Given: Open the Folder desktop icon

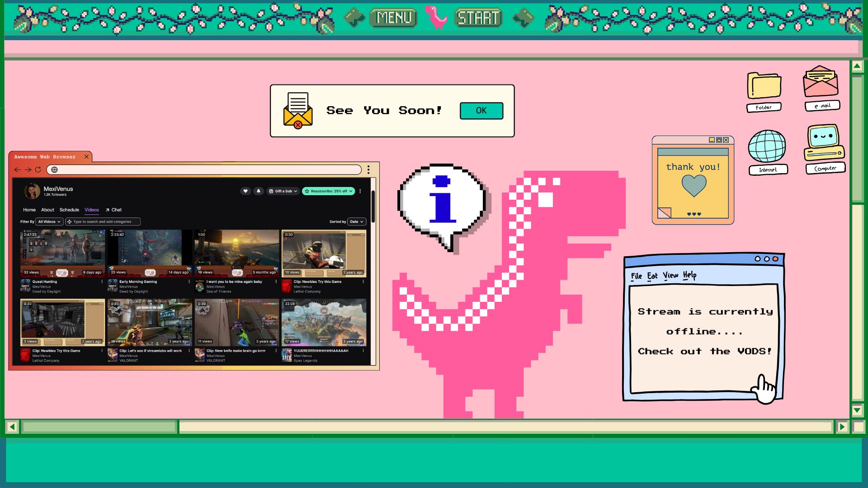Looking at the screenshot, I should coord(764,92).
